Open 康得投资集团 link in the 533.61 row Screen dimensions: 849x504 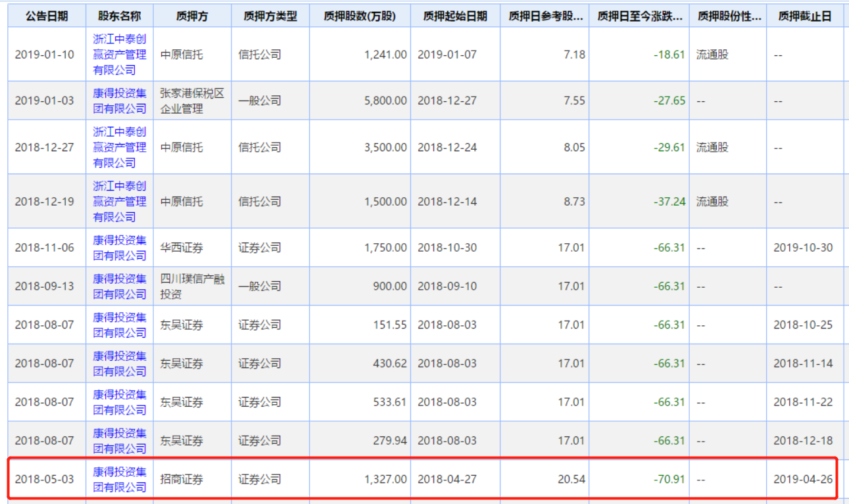120,402
